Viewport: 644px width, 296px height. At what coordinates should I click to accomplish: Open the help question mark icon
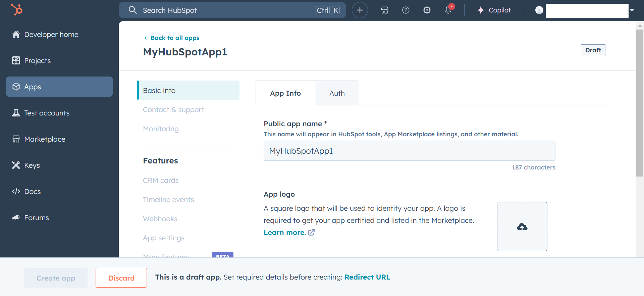tap(406, 10)
